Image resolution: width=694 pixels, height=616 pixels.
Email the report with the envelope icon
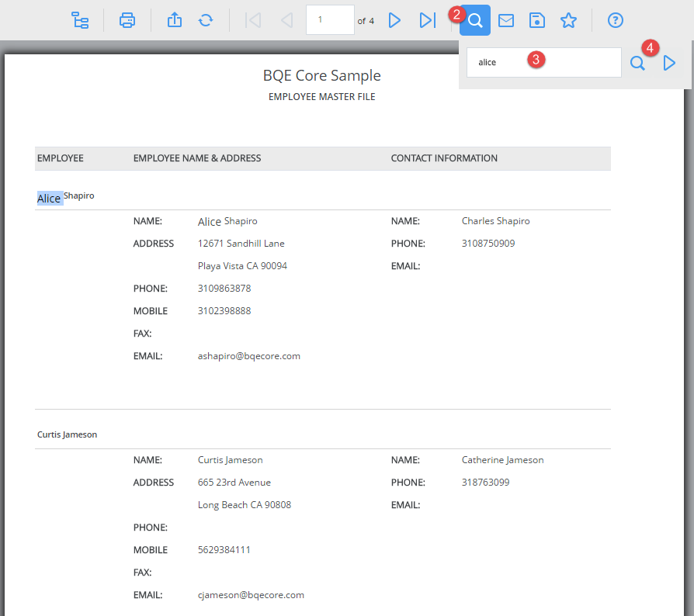point(506,20)
